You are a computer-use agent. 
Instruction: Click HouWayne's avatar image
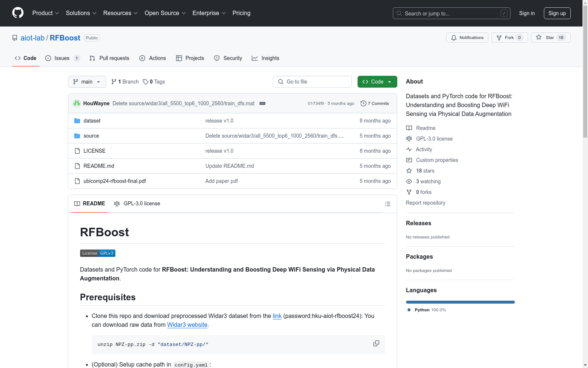(77, 103)
